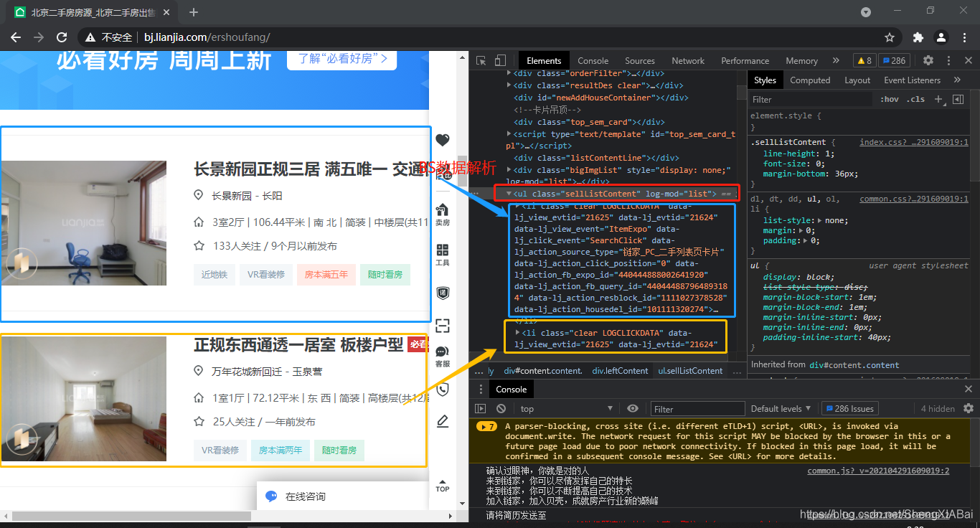Collapse the ul sellListContent node

[x=509, y=194]
